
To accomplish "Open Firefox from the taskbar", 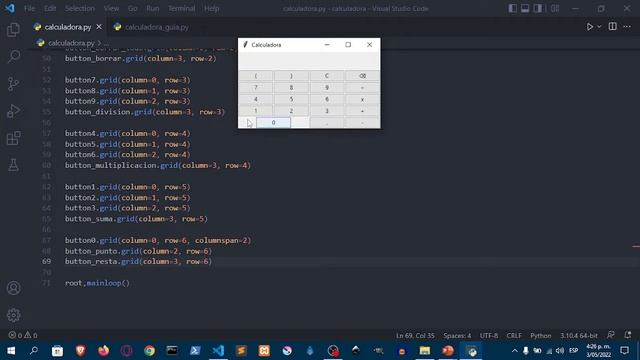I will pos(103,351).
